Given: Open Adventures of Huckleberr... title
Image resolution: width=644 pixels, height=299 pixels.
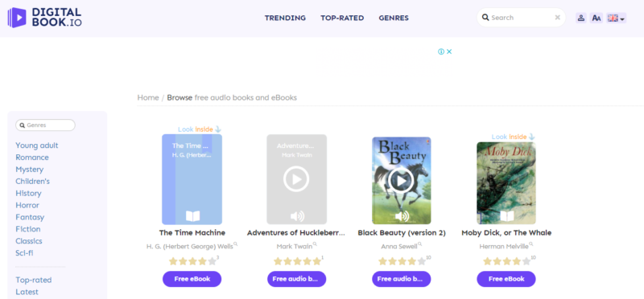Looking at the screenshot, I should (296, 233).
